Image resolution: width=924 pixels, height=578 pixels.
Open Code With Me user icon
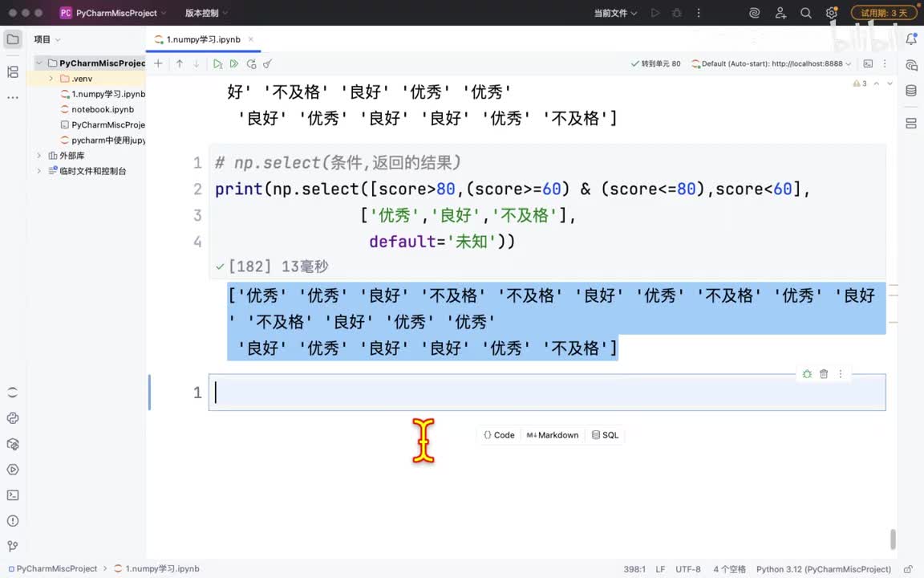click(x=780, y=13)
